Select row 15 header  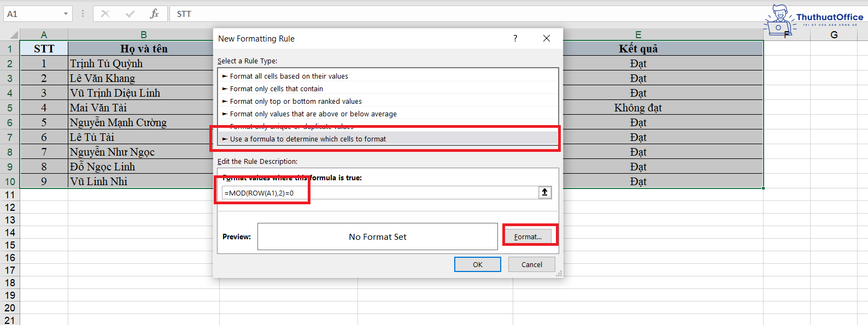pyautogui.click(x=9, y=245)
